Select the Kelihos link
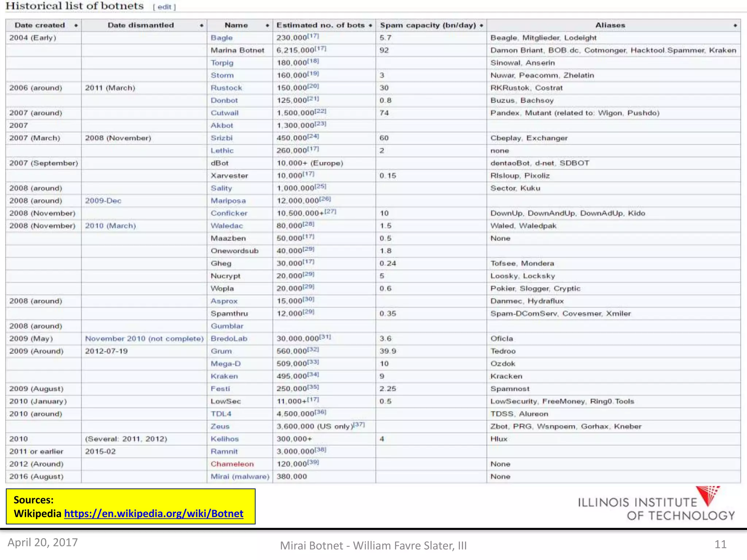Screen dimensions: 747x560 (x=224, y=439)
